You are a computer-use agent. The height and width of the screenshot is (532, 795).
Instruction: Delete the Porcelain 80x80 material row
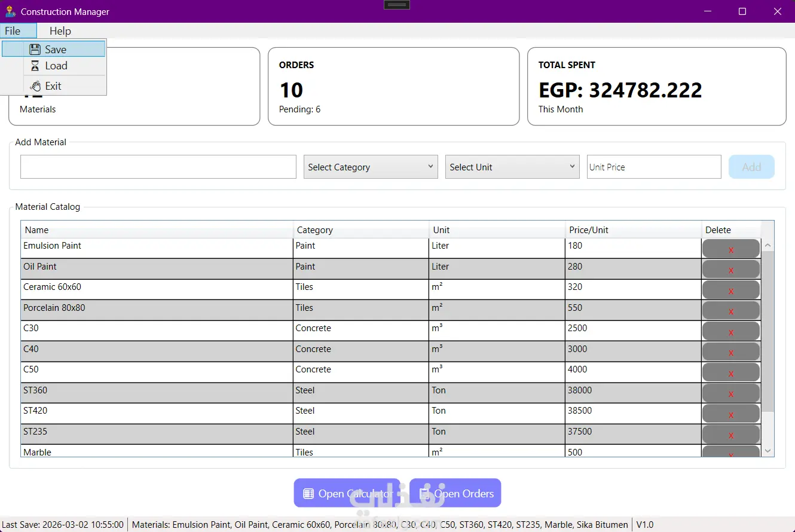731,311
